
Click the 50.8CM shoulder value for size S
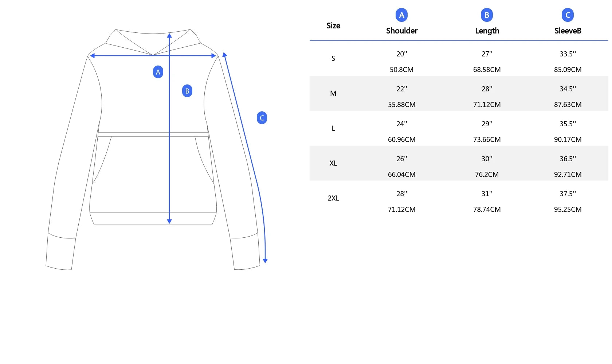[401, 70]
